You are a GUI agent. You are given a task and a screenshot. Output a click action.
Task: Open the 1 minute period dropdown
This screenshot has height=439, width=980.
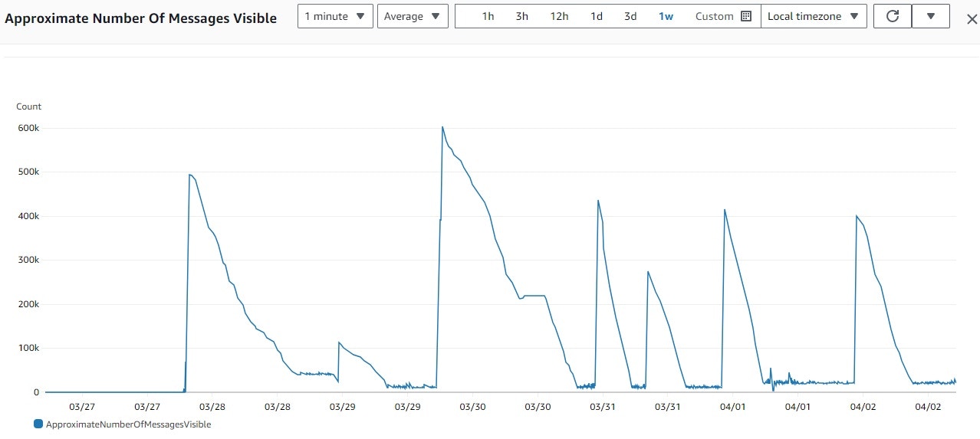tap(335, 16)
